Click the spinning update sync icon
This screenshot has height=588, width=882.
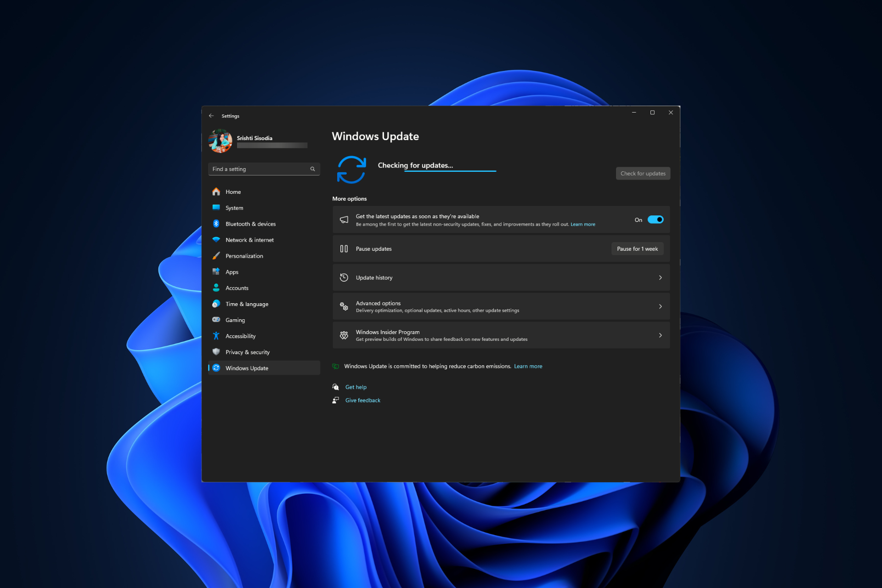[351, 170]
